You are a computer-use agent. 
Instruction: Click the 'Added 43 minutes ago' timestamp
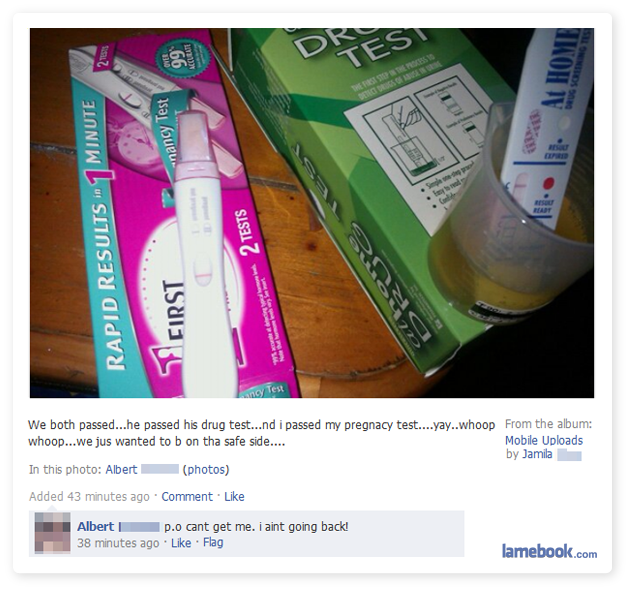(x=89, y=497)
